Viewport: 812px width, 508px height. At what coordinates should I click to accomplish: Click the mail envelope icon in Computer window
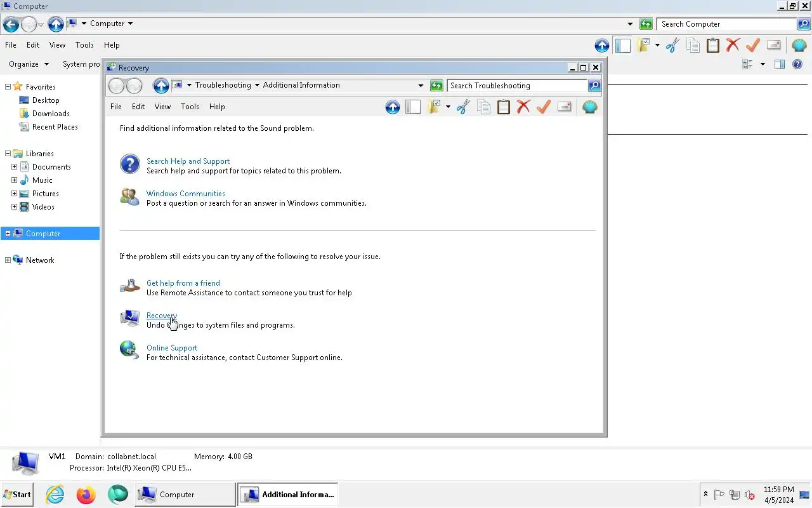(x=773, y=45)
